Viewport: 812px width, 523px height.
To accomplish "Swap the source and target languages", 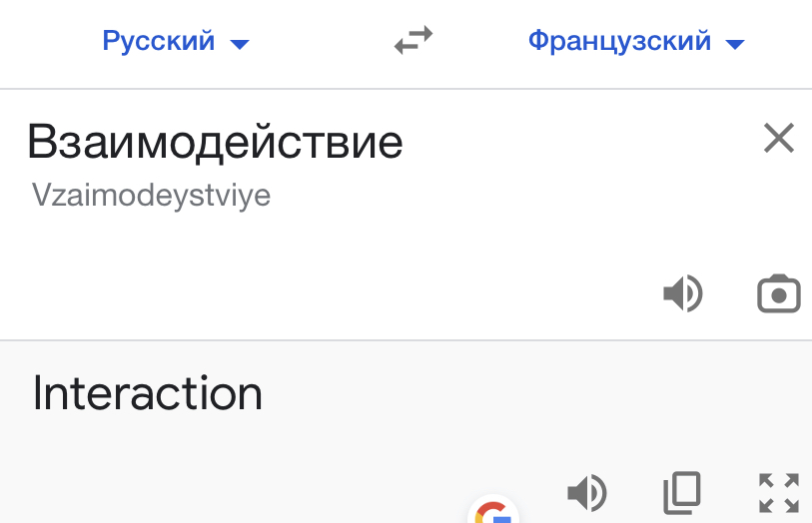I will coord(412,42).
